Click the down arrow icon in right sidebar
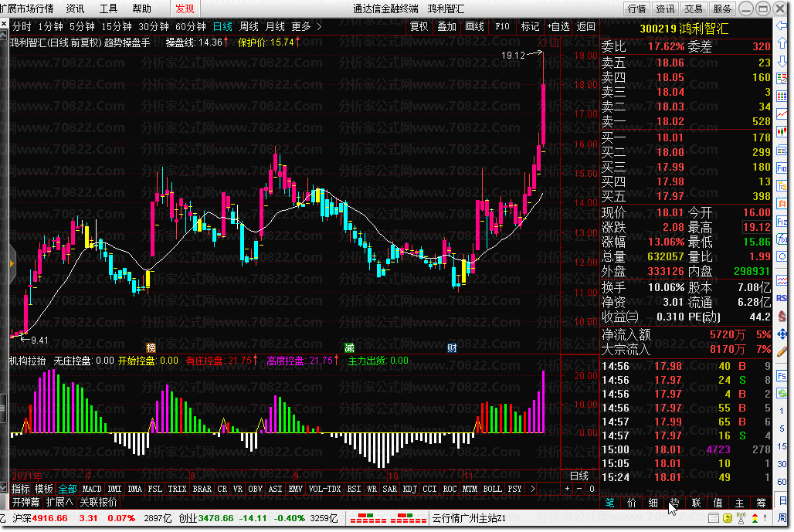This screenshot has height=532, width=794. pos(782,60)
